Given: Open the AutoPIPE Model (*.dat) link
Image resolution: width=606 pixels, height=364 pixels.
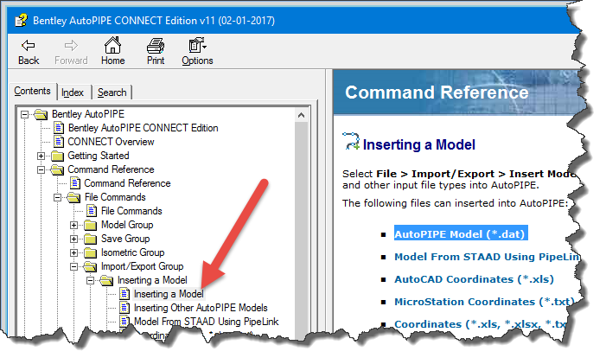Looking at the screenshot, I should coord(460,234).
